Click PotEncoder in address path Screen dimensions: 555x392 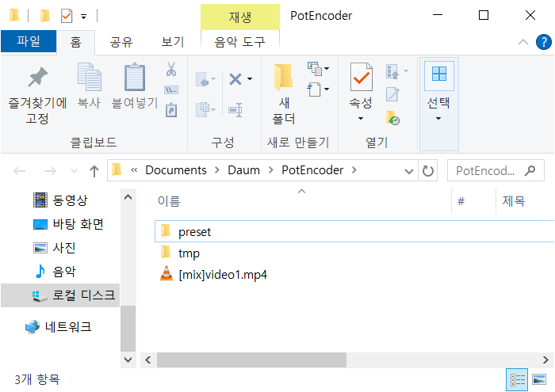pos(312,170)
